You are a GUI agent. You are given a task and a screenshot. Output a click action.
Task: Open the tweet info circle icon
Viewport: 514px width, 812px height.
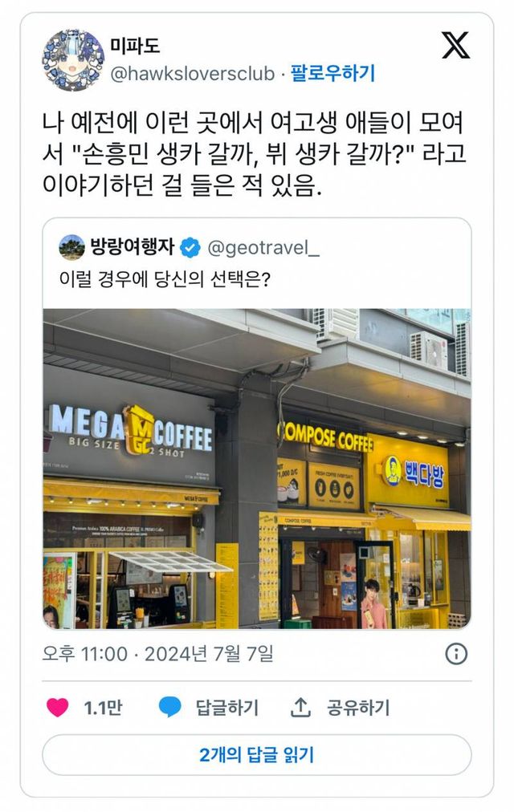click(x=456, y=654)
